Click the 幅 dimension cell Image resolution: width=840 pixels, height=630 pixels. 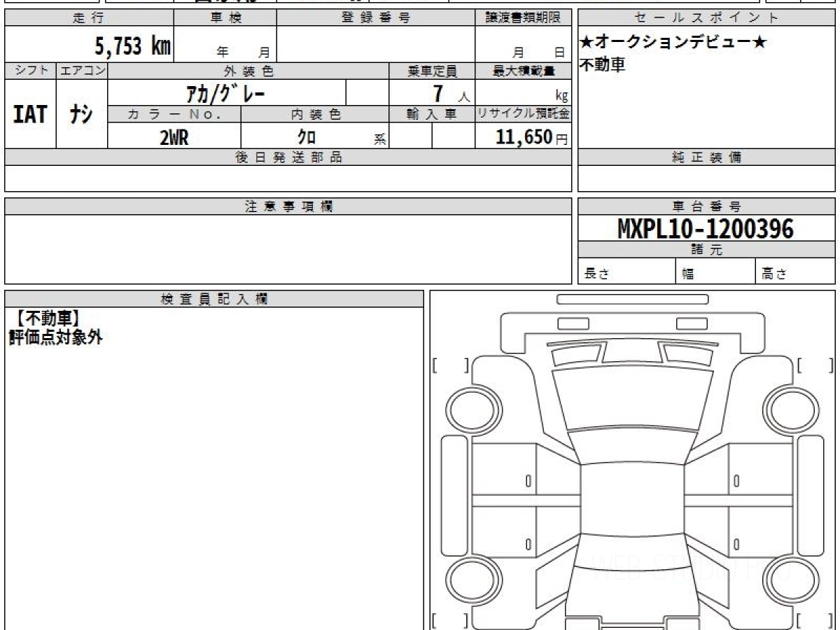click(x=716, y=272)
